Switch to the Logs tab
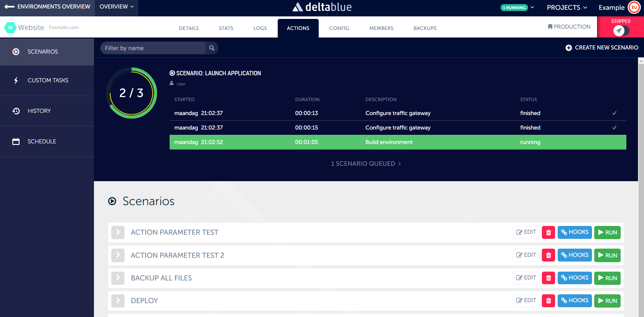Viewport: 644px width, 317px height. 260,28
